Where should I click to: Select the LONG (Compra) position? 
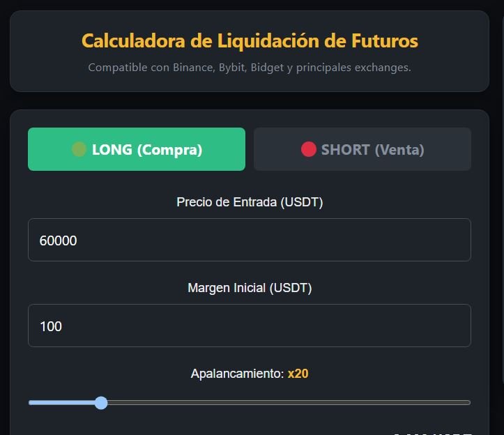click(137, 149)
